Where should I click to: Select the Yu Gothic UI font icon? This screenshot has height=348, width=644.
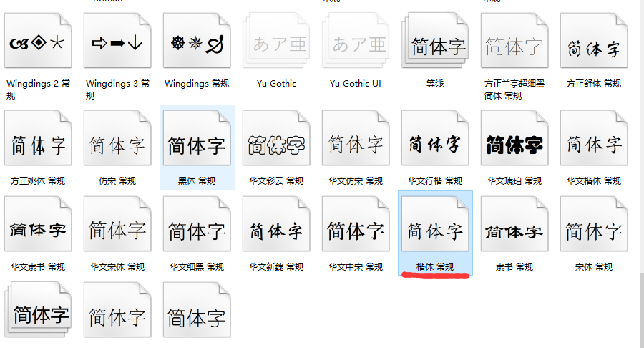pyautogui.click(x=356, y=40)
